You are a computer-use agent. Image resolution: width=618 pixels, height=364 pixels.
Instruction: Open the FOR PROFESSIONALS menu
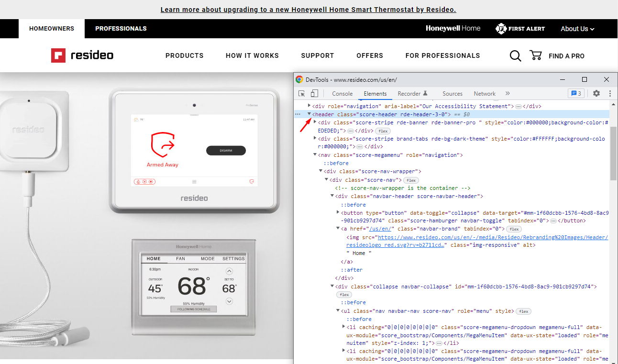point(442,55)
